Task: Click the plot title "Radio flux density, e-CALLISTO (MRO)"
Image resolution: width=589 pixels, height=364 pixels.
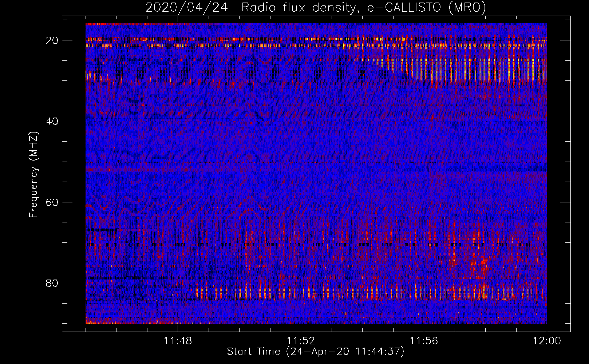Action: 363,8
